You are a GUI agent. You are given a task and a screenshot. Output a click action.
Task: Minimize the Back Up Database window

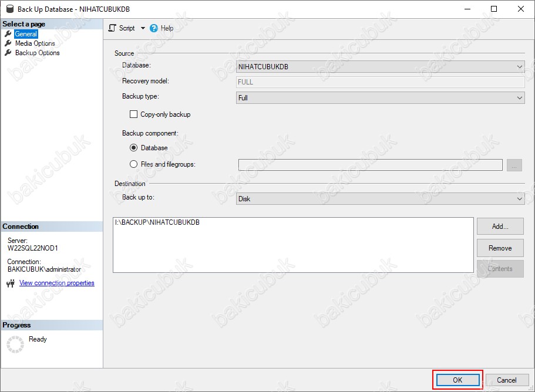(x=467, y=9)
